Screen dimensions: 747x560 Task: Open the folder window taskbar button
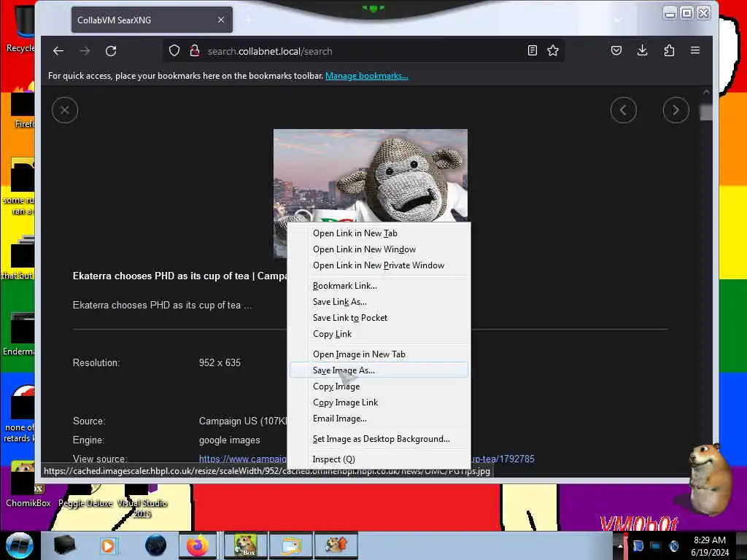click(290, 545)
